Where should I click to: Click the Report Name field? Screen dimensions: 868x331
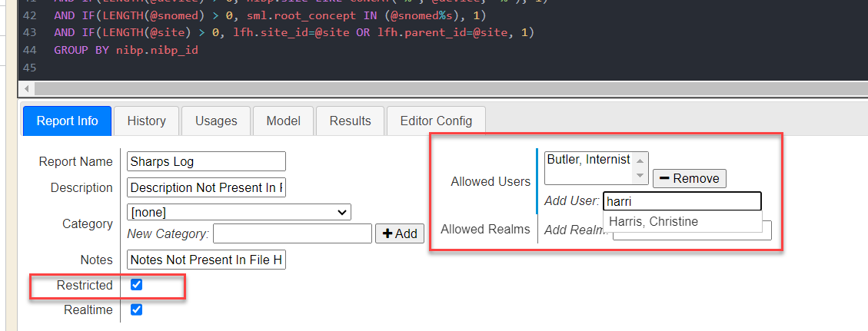tap(206, 161)
